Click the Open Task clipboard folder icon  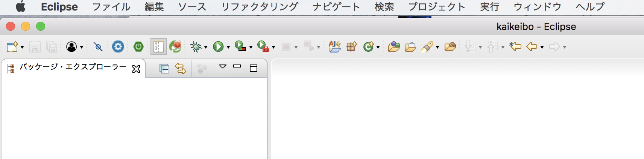pos(410,46)
